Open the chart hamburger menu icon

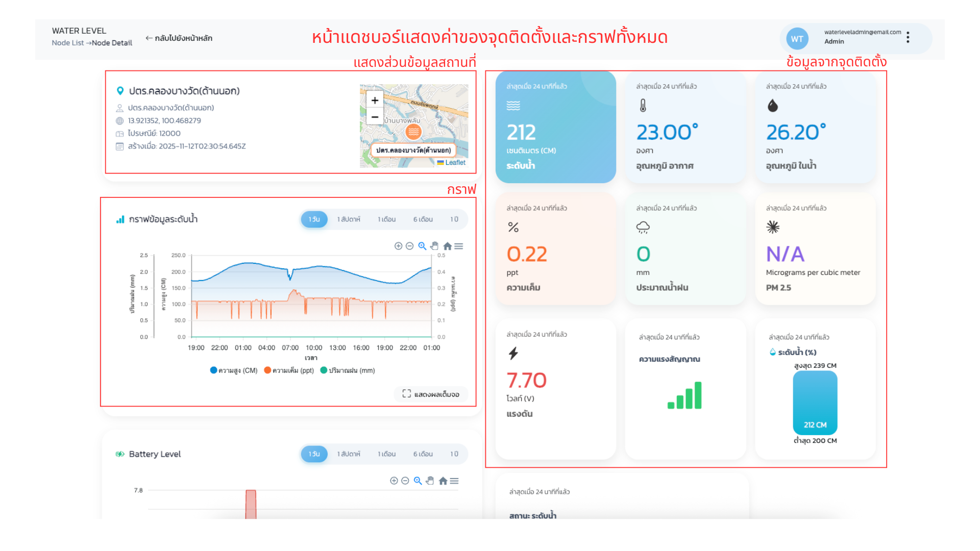459,246
